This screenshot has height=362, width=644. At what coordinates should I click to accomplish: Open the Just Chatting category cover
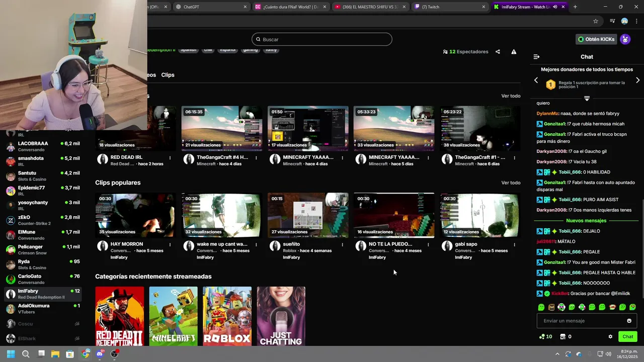[x=281, y=316]
